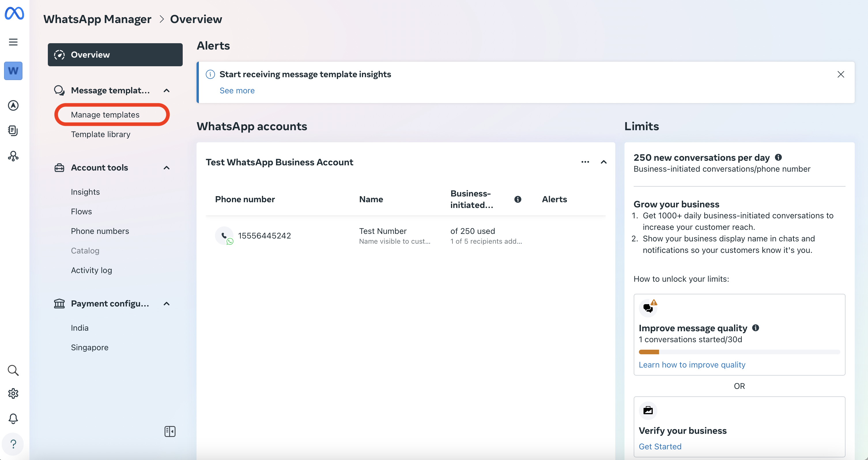Click the Verify your business card title
Viewport: 868px width, 460px height.
tap(683, 431)
